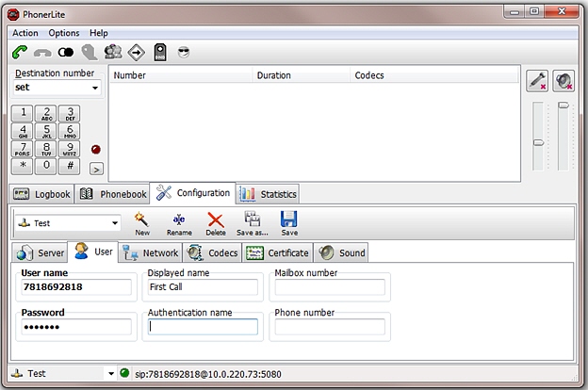
Task: Click the User name input field
Action: click(76, 287)
